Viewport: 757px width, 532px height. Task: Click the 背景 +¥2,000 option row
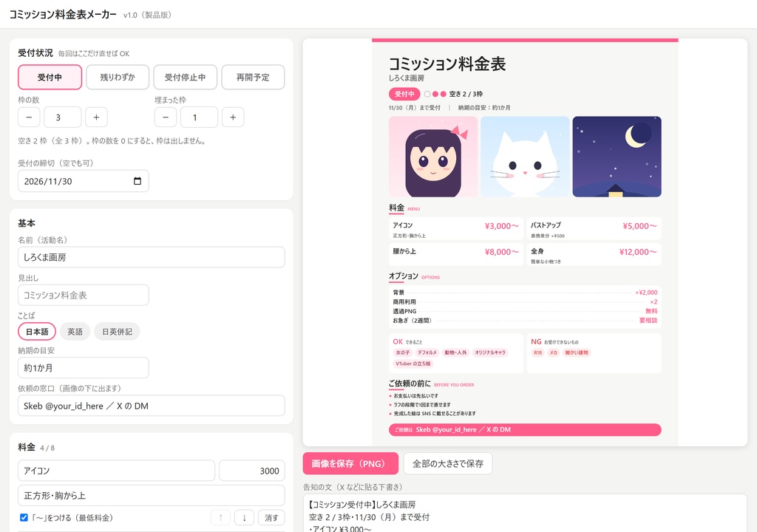525,293
